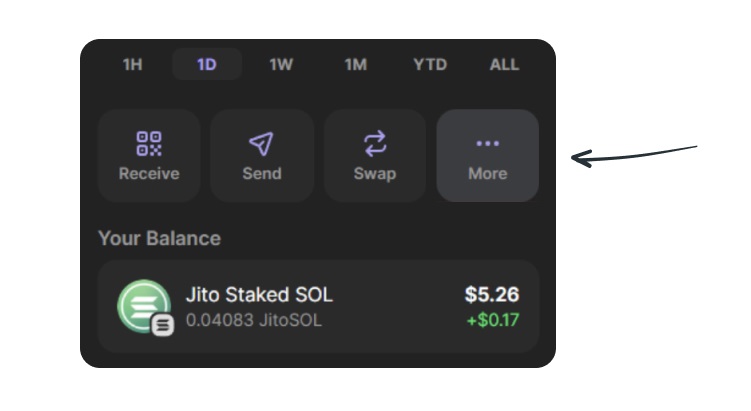Click the Send button label
This screenshot has height=411, width=751.
coord(262,173)
